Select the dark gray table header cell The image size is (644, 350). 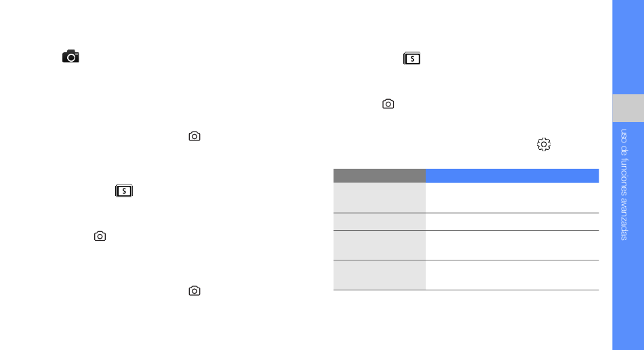[380, 176]
